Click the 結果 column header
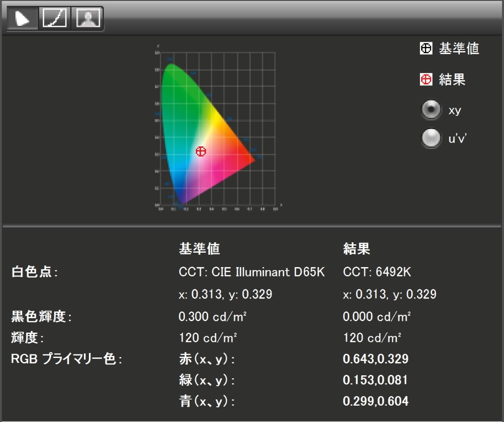The image size is (504, 422). click(356, 250)
